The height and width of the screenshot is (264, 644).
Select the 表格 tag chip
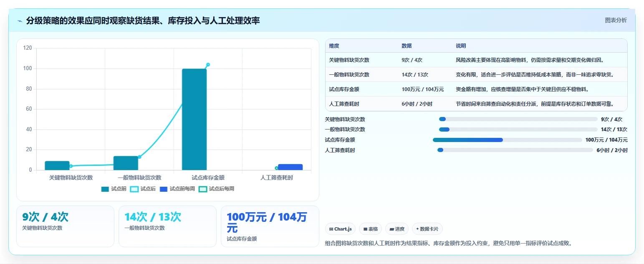[x=370, y=229]
